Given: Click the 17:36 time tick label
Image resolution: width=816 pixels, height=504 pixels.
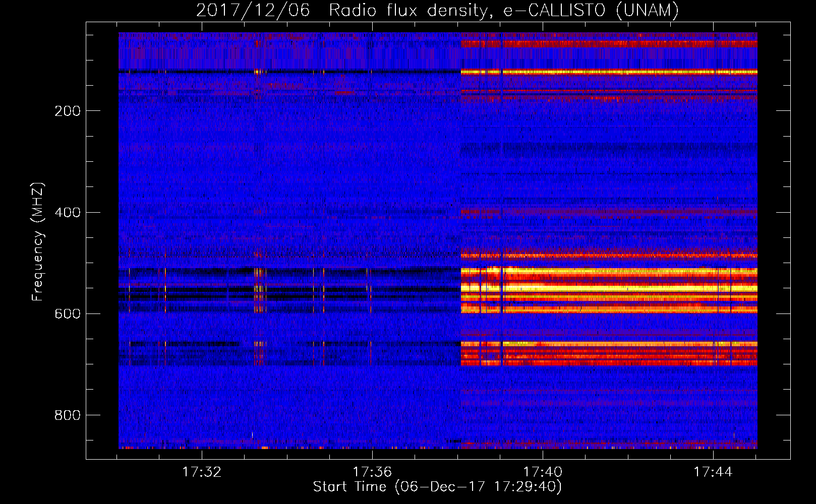Looking at the screenshot, I should click(372, 472).
